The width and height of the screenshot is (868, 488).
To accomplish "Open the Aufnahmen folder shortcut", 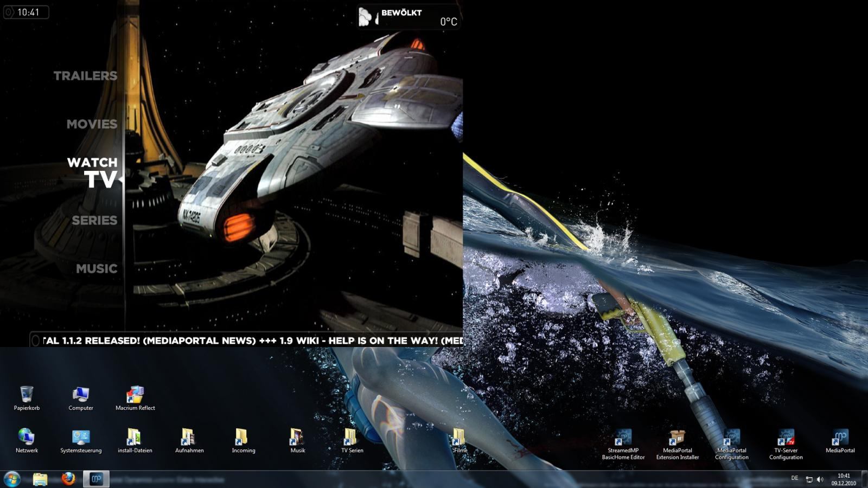I will coord(189,440).
